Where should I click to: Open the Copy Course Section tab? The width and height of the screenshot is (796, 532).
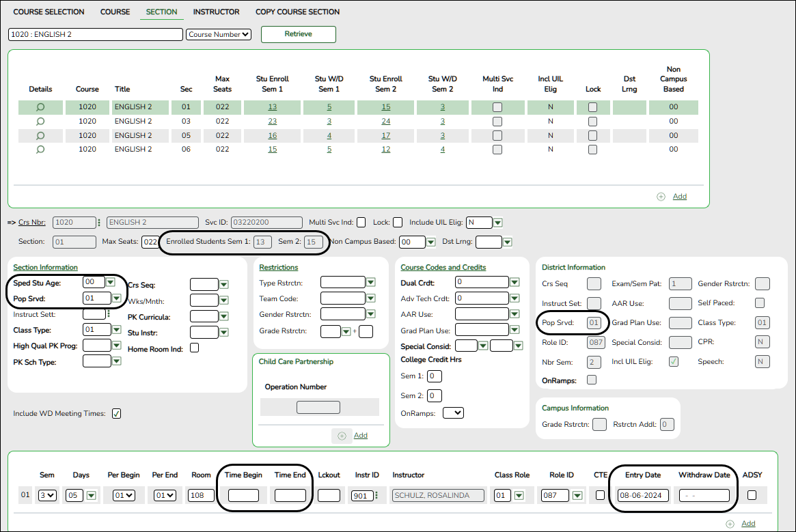[x=297, y=12]
